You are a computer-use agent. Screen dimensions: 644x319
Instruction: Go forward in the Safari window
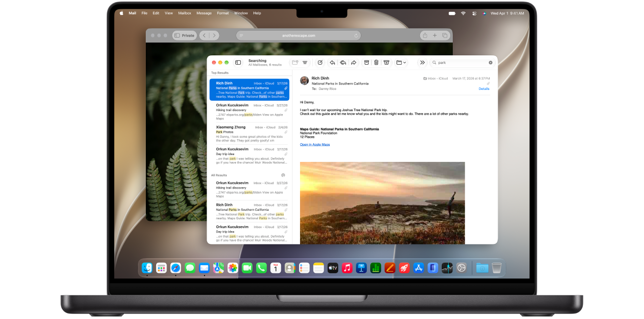pos(214,36)
